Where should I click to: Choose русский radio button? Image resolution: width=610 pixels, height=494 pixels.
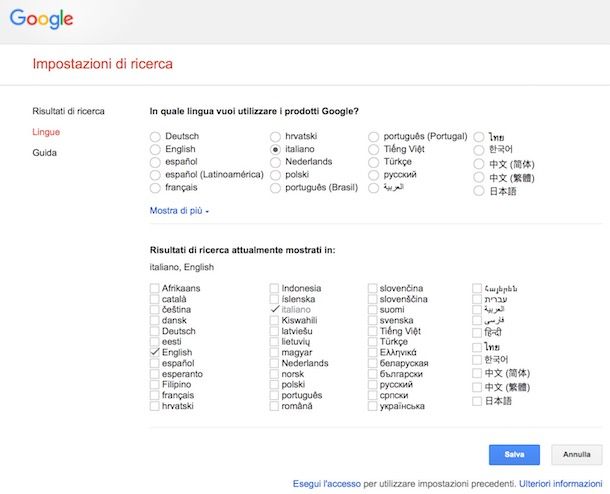point(373,175)
